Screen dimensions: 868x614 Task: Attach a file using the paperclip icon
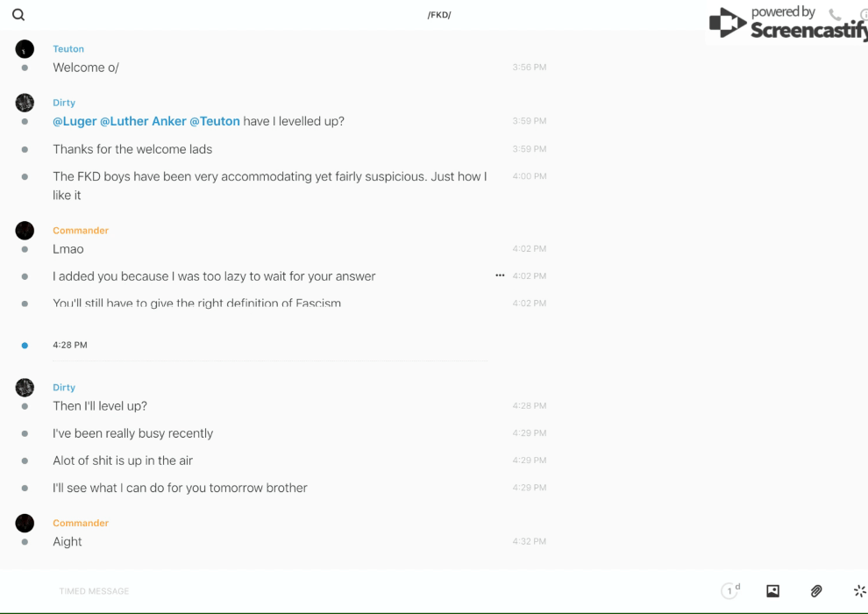coord(816,591)
